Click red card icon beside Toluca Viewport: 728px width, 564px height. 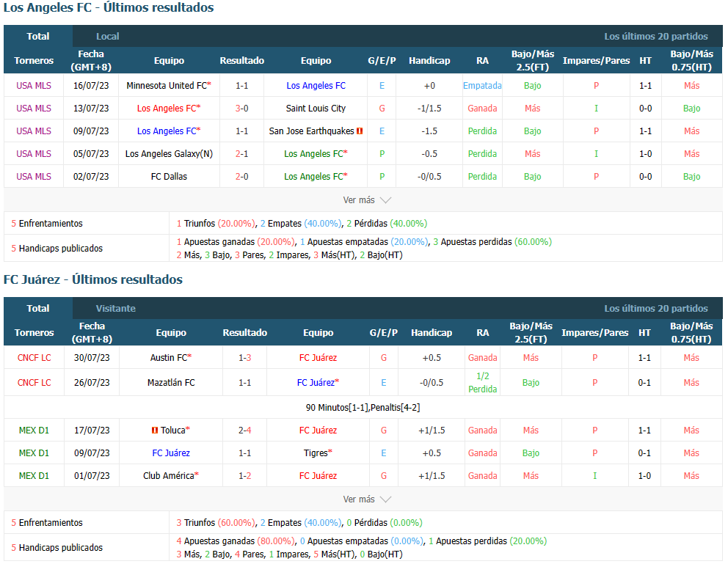155,431
